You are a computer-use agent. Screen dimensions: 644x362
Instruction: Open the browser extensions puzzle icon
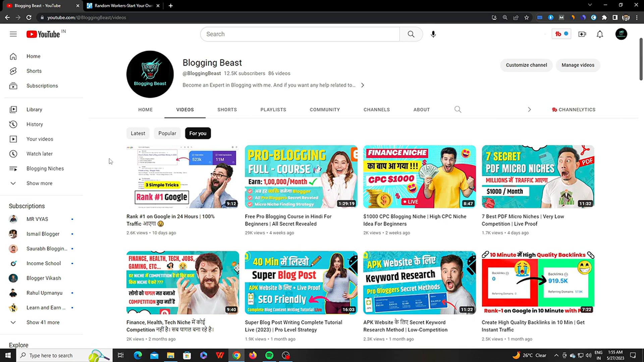604,17
